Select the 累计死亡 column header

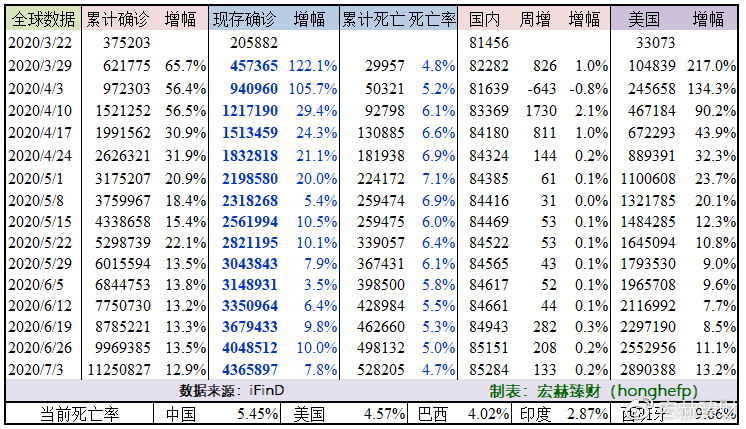click(373, 19)
